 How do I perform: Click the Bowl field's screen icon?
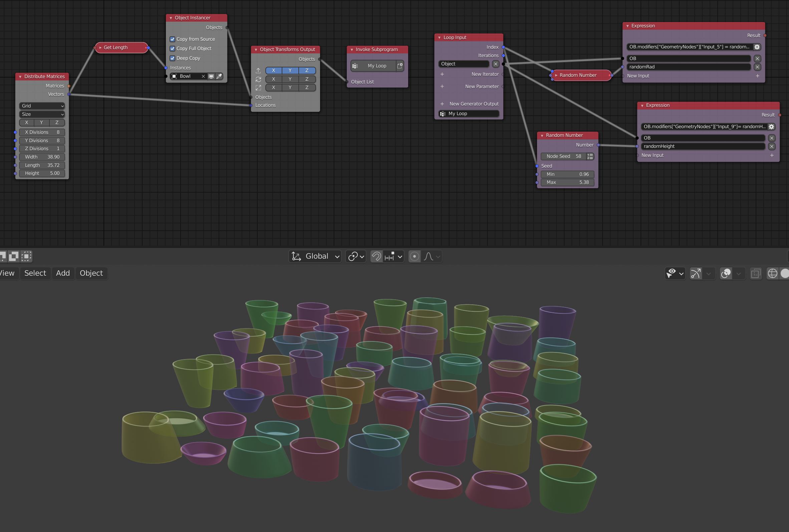211,76
